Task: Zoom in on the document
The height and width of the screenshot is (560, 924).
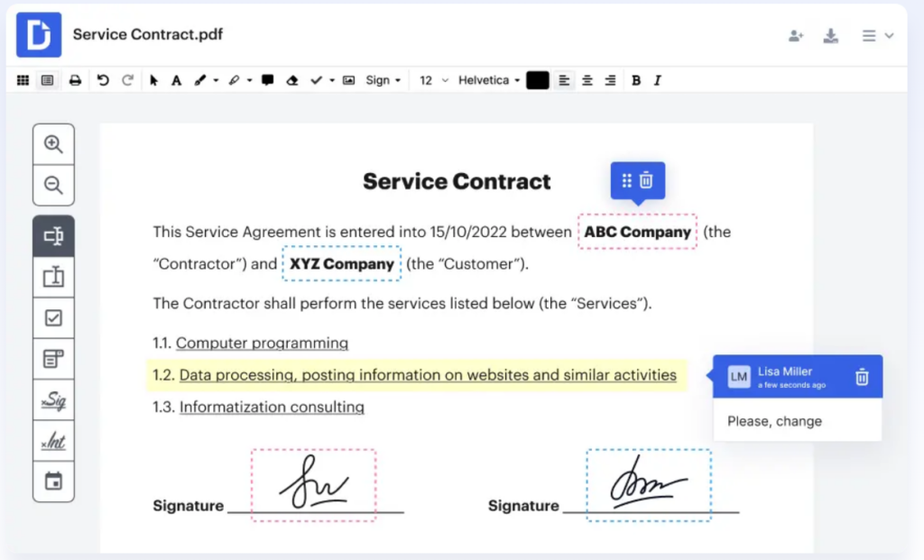Action: click(x=53, y=142)
